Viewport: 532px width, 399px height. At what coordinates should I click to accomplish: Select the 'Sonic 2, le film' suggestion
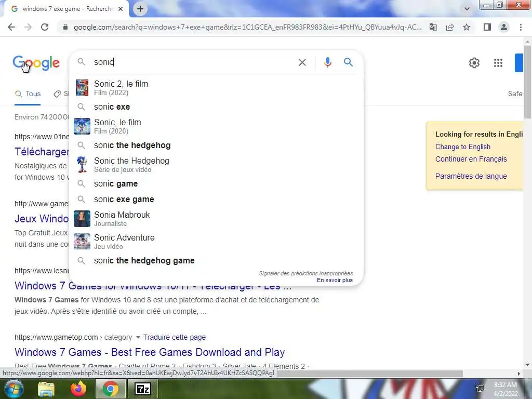tap(216, 88)
